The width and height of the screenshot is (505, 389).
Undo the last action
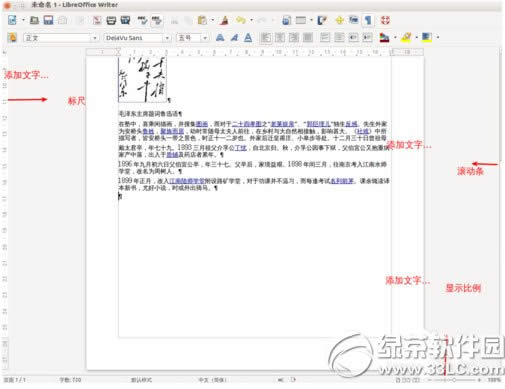tap(241, 20)
